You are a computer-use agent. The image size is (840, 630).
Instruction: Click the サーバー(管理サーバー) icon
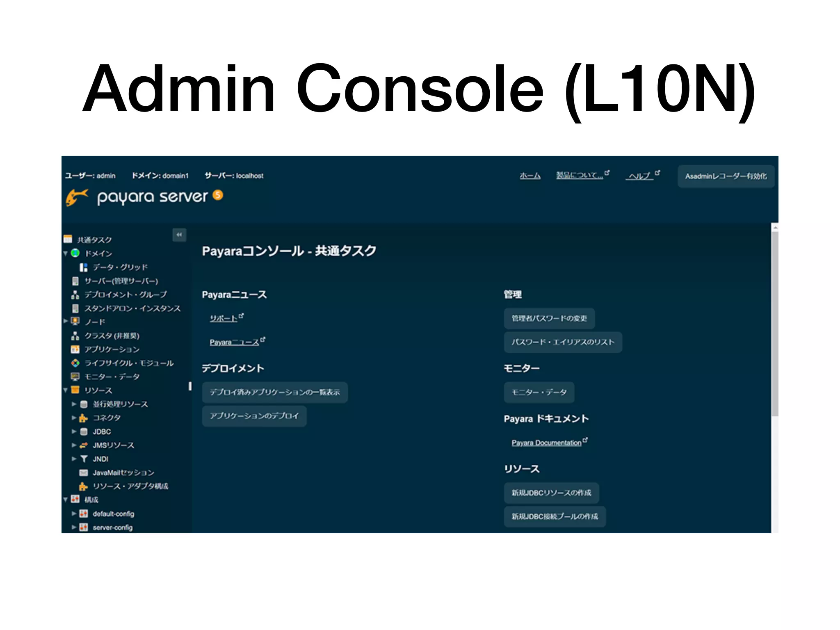pyautogui.click(x=75, y=281)
